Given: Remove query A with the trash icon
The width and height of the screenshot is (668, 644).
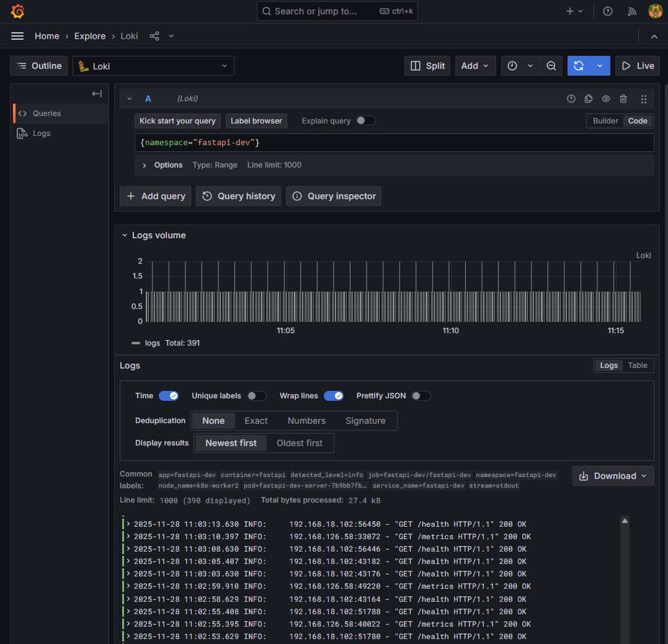Looking at the screenshot, I should (x=624, y=99).
